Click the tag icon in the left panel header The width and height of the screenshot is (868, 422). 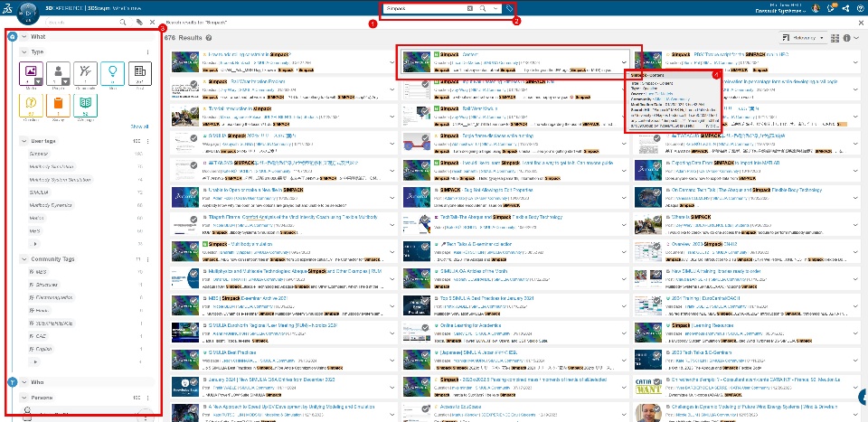pos(139,22)
